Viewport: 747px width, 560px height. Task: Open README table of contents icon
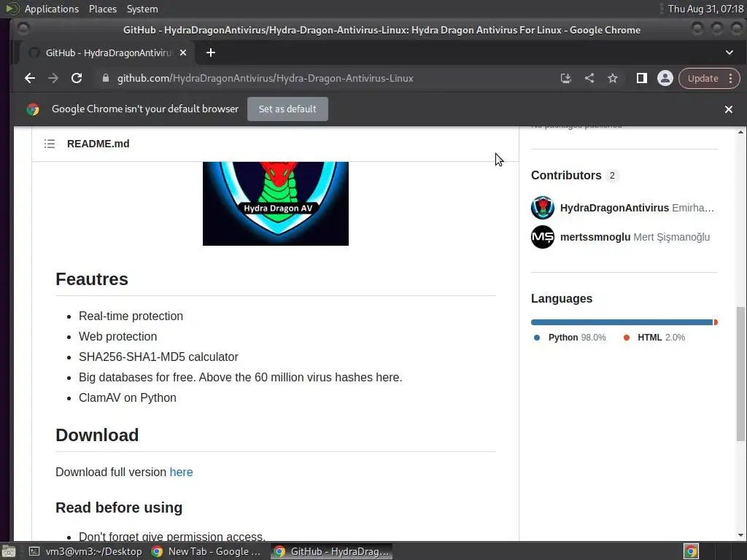tap(50, 144)
